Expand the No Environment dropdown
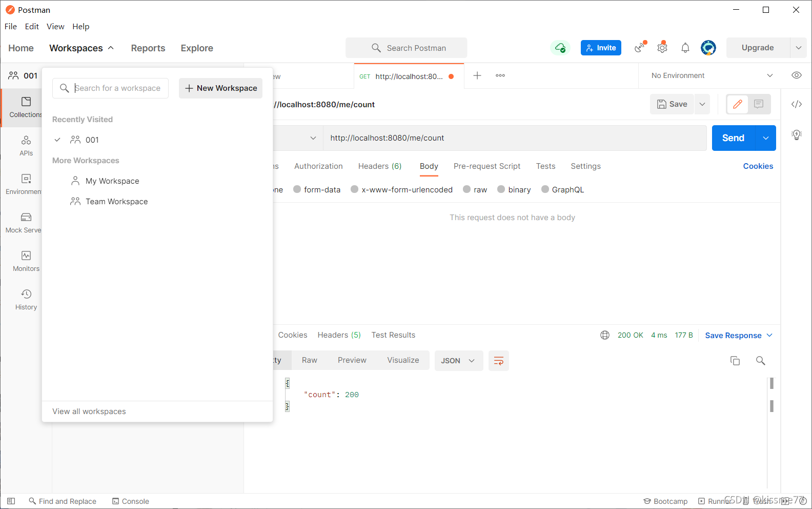Viewport: 812px width, 509px height. point(712,75)
